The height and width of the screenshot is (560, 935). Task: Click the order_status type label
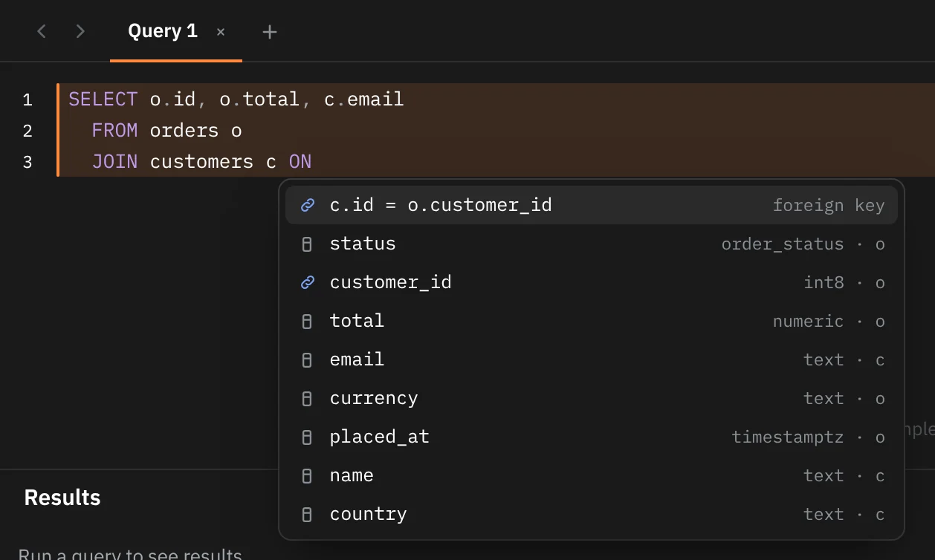(783, 244)
